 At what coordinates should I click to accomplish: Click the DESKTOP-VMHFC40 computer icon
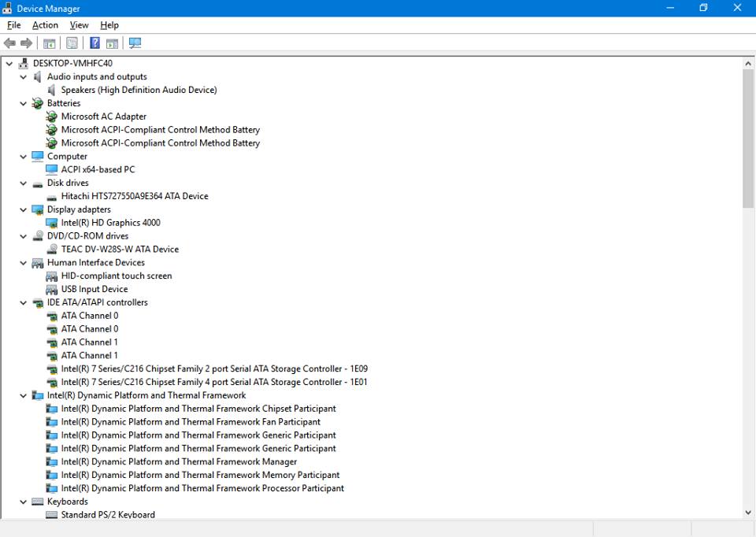tap(24, 63)
